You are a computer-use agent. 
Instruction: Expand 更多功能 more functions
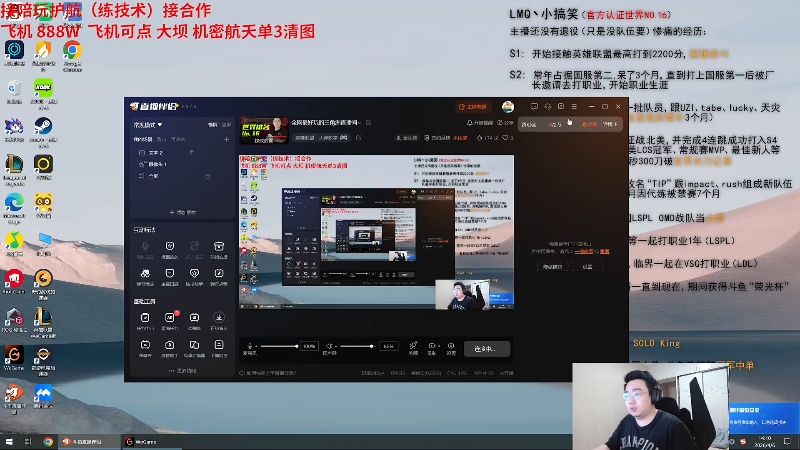point(182,371)
